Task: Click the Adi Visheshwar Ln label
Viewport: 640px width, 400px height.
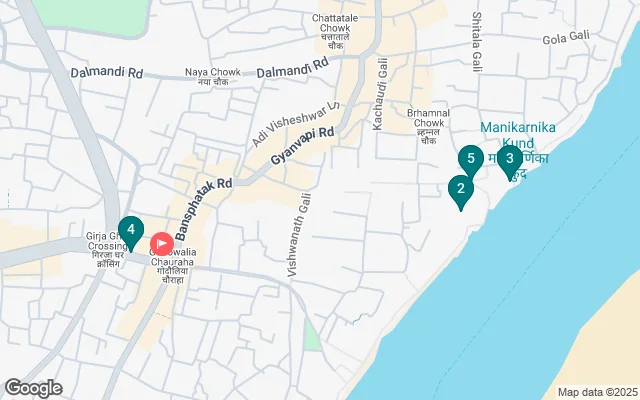Action: point(295,124)
